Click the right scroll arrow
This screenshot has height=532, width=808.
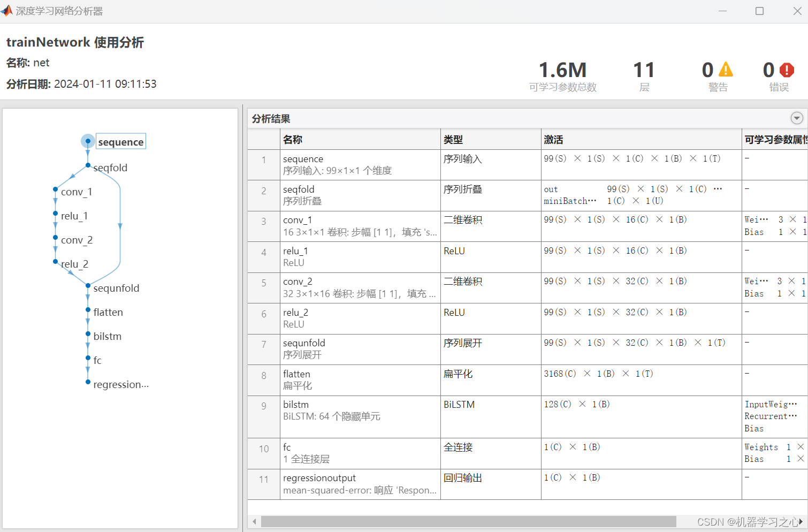[x=801, y=521]
